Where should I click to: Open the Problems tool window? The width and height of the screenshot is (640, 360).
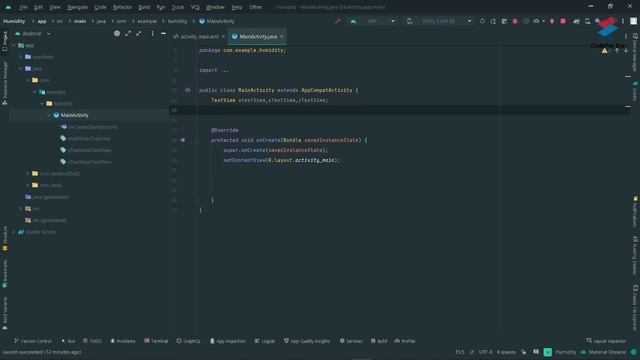(123, 341)
